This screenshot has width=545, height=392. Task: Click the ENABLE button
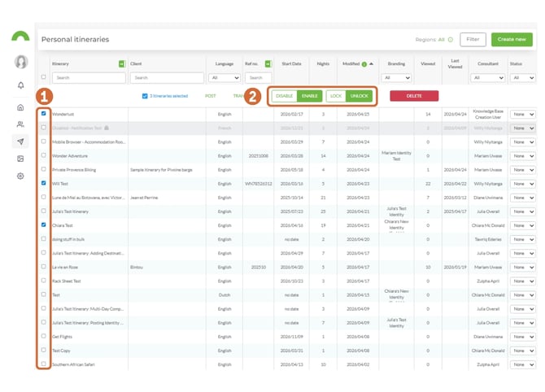309,96
